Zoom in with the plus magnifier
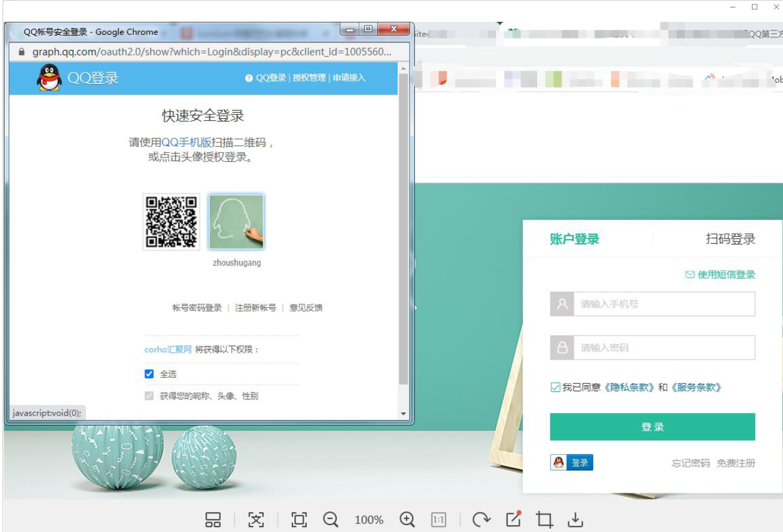783x532 pixels. point(407,520)
